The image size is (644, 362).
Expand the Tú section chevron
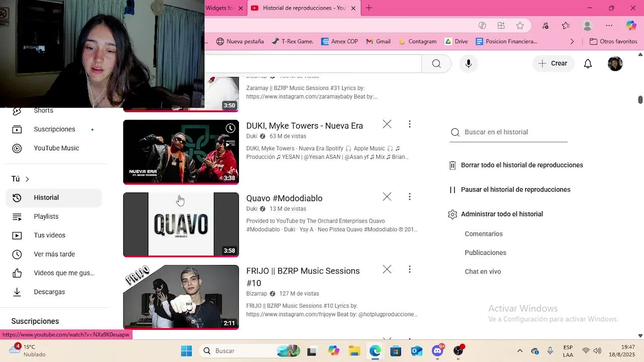tap(27, 179)
